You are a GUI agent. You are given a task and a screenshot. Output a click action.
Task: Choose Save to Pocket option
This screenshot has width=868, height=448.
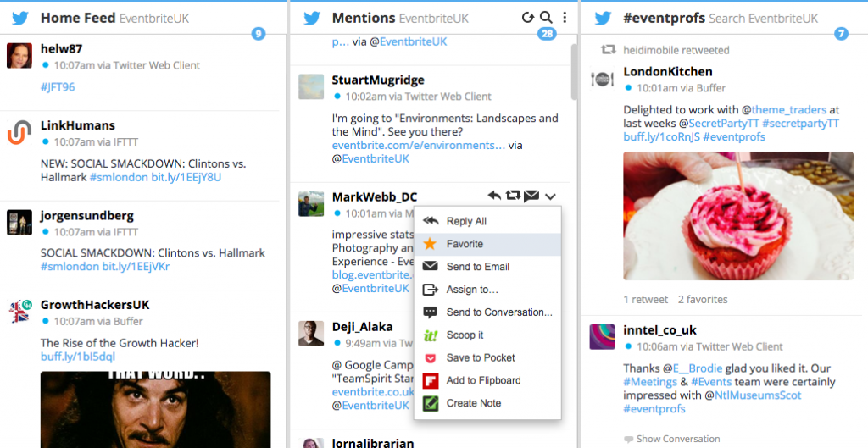pyautogui.click(x=487, y=357)
